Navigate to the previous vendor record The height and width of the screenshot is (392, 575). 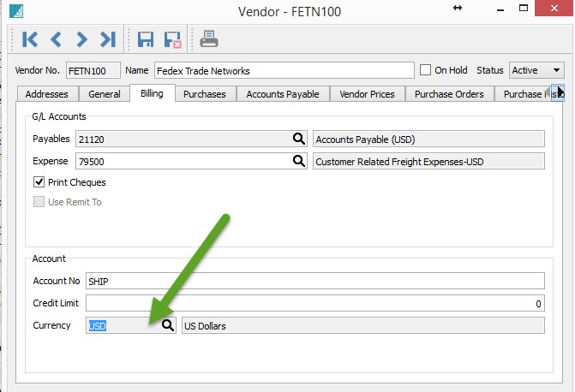(57, 39)
